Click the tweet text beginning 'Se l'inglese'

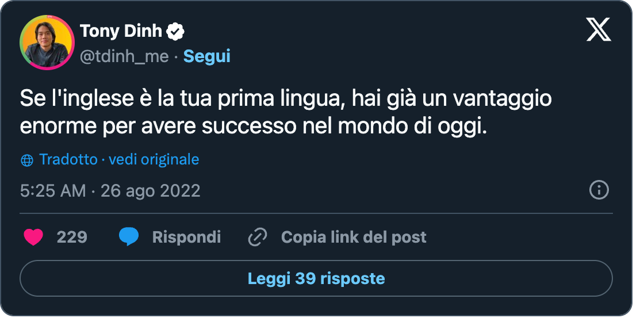[286, 113]
